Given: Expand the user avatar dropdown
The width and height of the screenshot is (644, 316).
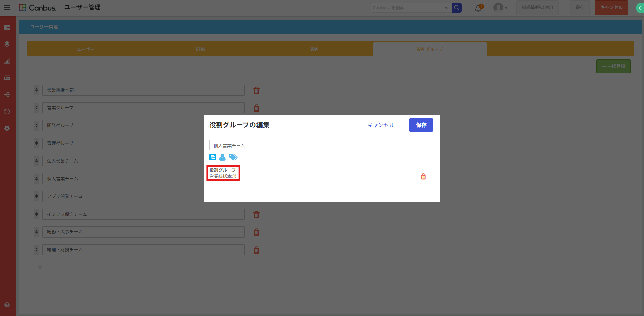Looking at the screenshot, I should tap(500, 8).
